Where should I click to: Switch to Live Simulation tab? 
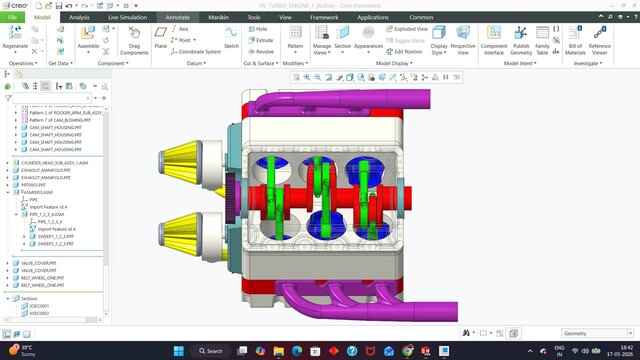127,17
